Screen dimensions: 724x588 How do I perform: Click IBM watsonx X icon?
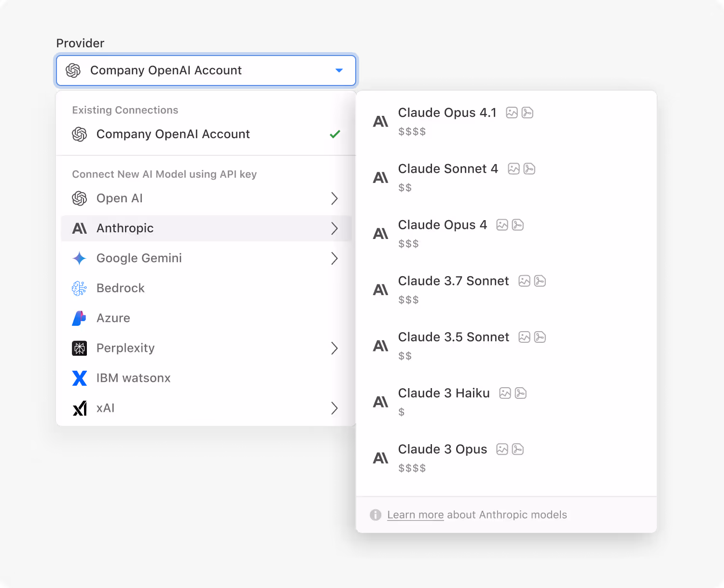click(x=80, y=378)
